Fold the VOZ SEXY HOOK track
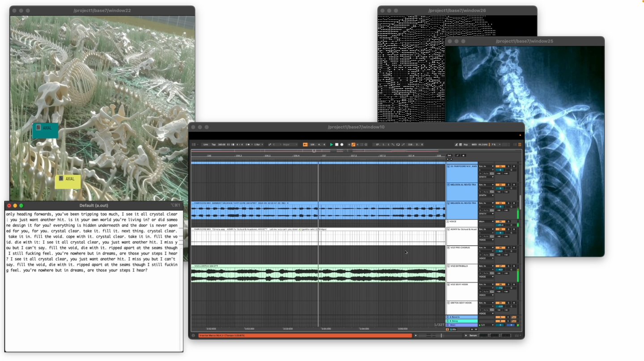Screen dimensions: 644x361 (449, 284)
